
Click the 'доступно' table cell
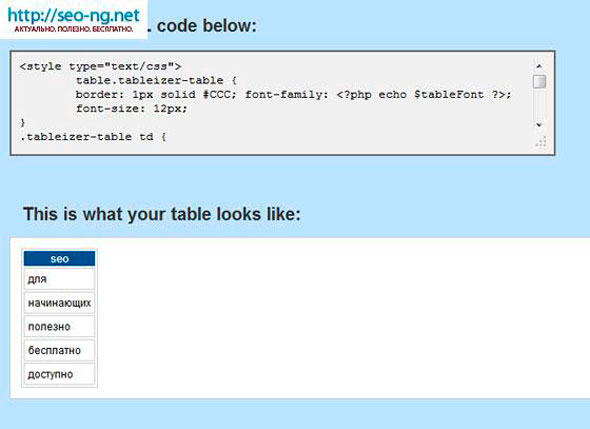[x=59, y=374]
